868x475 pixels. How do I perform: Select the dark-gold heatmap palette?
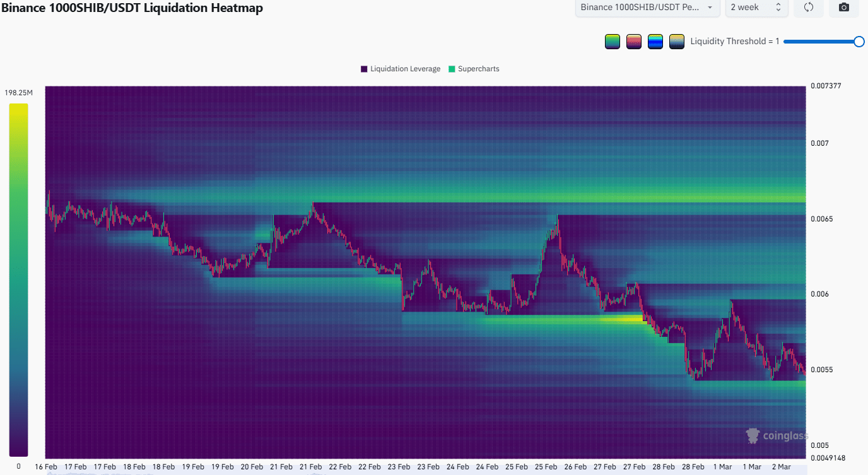coord(676,41)
